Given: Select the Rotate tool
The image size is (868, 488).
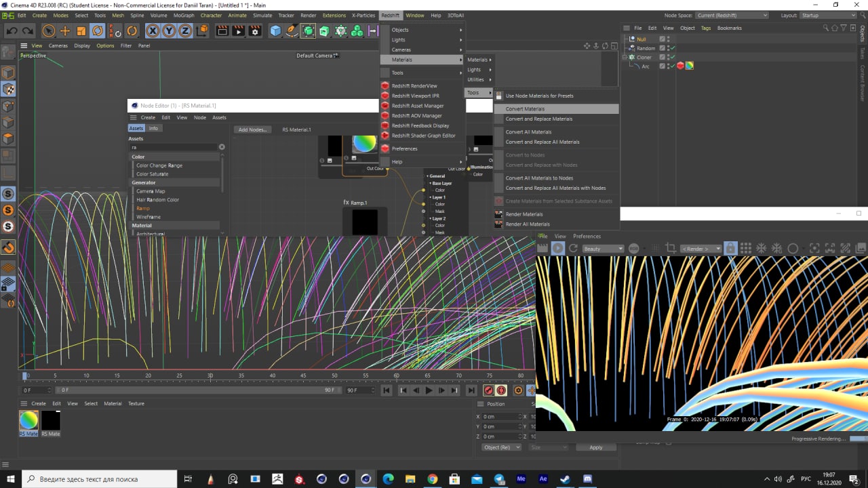Looking at the screenshot, I should (x=98, y=30).
